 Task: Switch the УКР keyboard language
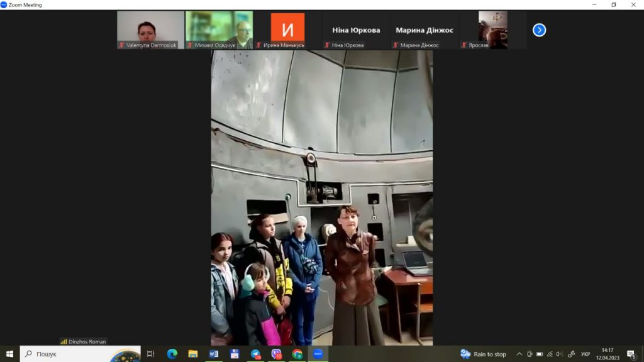click(x=586, y=354)
